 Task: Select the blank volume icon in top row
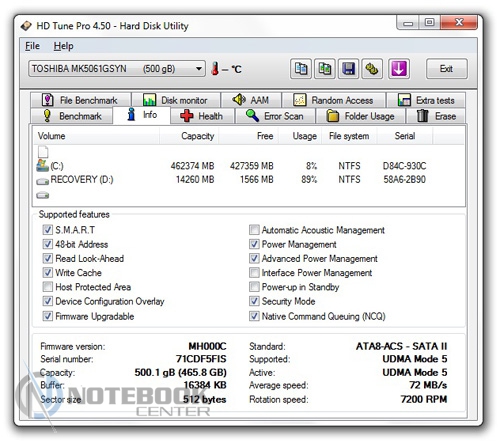(43, 152)
